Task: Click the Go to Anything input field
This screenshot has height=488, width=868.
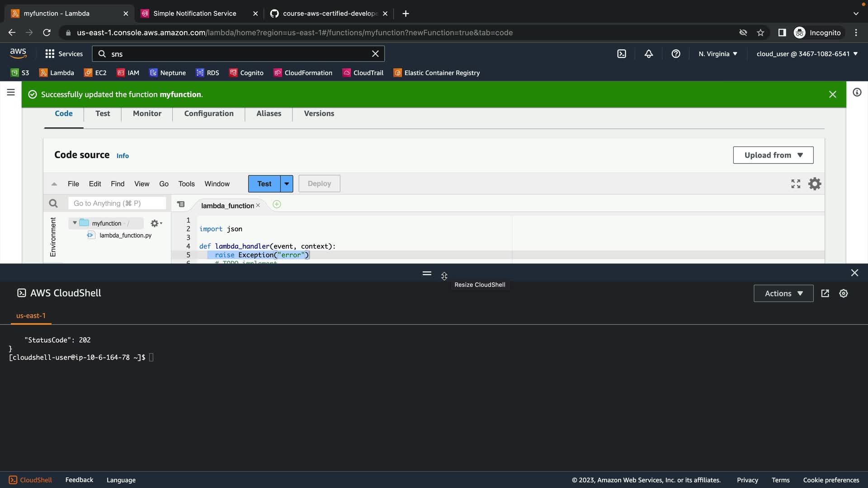Action: (x=117, y=203)
